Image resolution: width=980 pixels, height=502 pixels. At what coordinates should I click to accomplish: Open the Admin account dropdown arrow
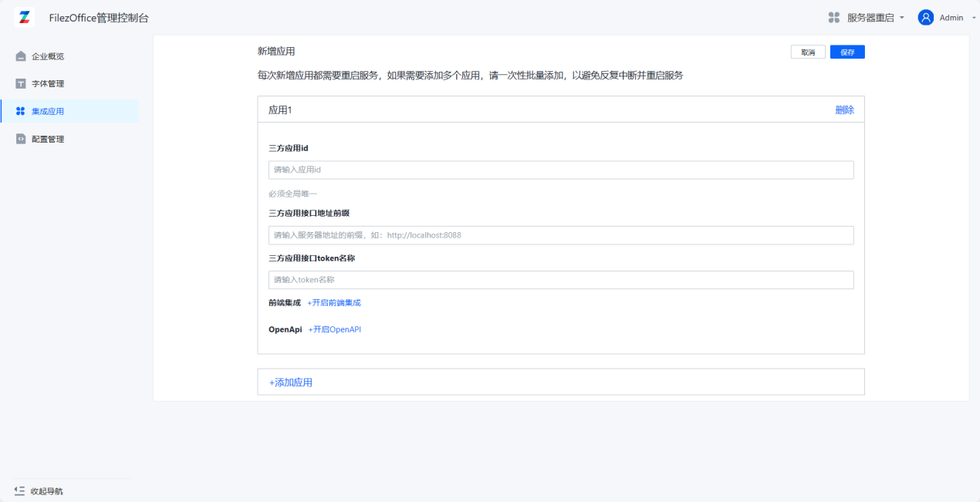(x=973, y=18)
